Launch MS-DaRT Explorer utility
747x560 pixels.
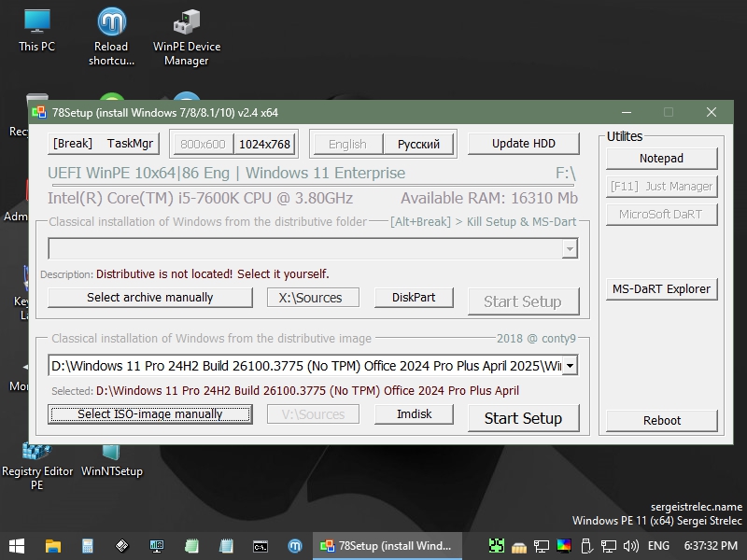661,289
